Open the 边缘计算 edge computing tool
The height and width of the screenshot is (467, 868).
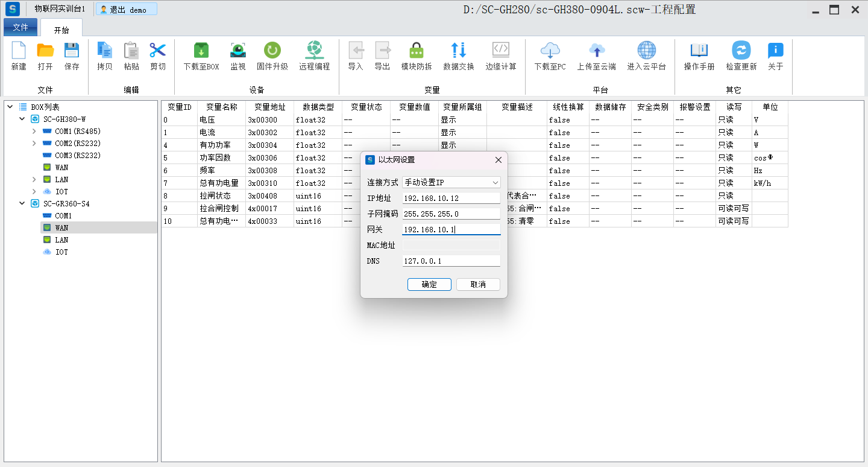(x=501, y=51)
